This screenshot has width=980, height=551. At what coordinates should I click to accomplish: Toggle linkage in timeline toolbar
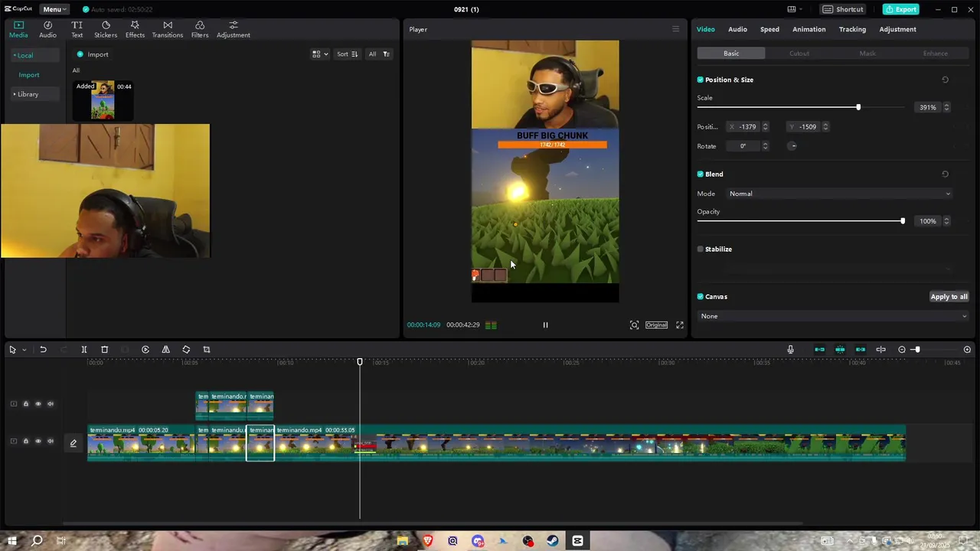click(861, 350)
